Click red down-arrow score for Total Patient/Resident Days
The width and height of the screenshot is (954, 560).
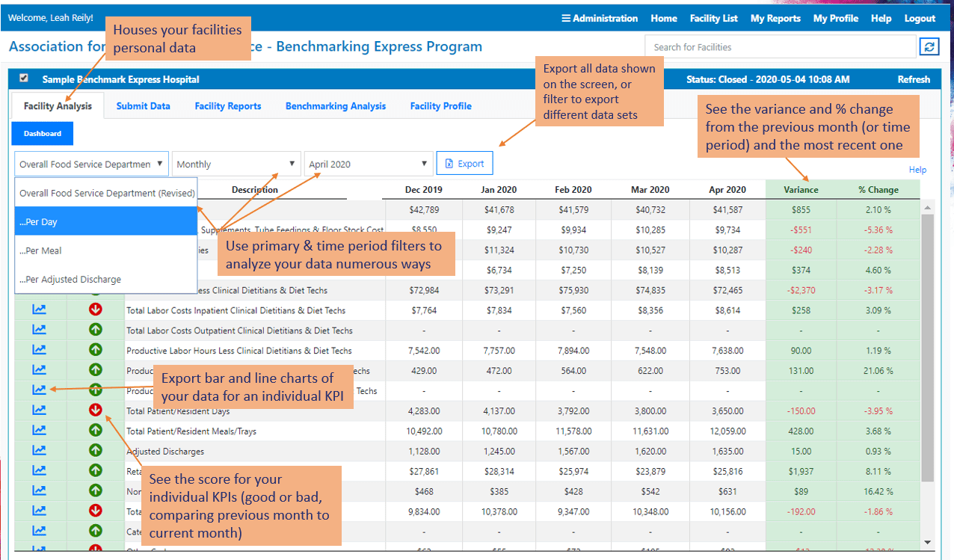click(x=95, y=410)
